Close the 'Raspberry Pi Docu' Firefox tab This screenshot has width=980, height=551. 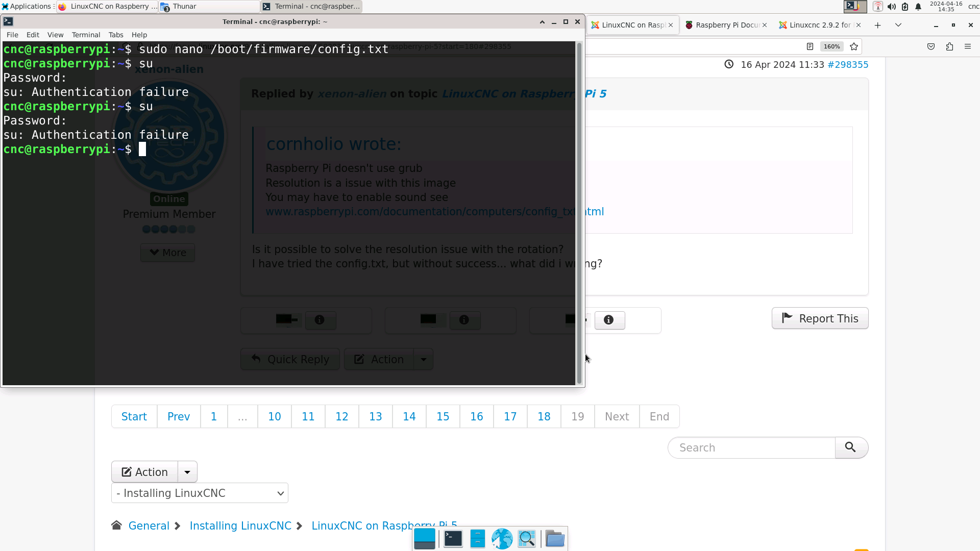click(765, 25)
